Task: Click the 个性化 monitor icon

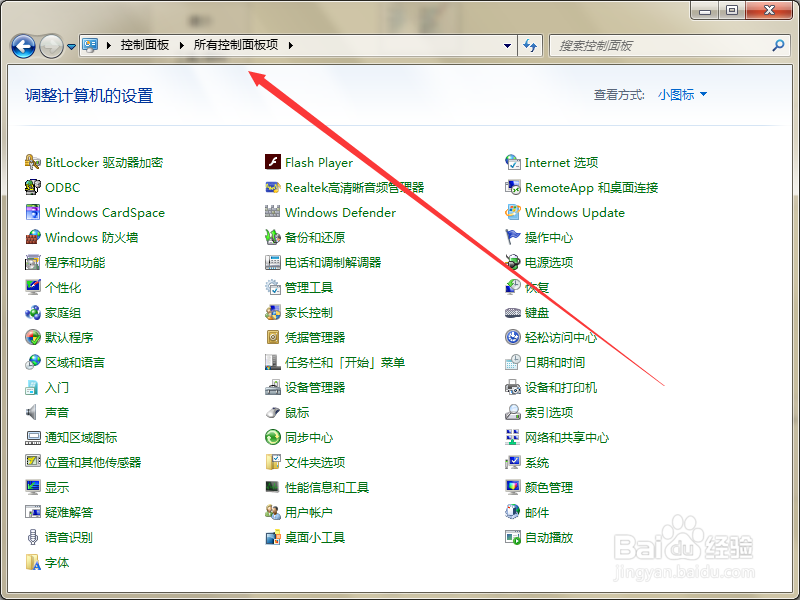Action: coord(33,287)
